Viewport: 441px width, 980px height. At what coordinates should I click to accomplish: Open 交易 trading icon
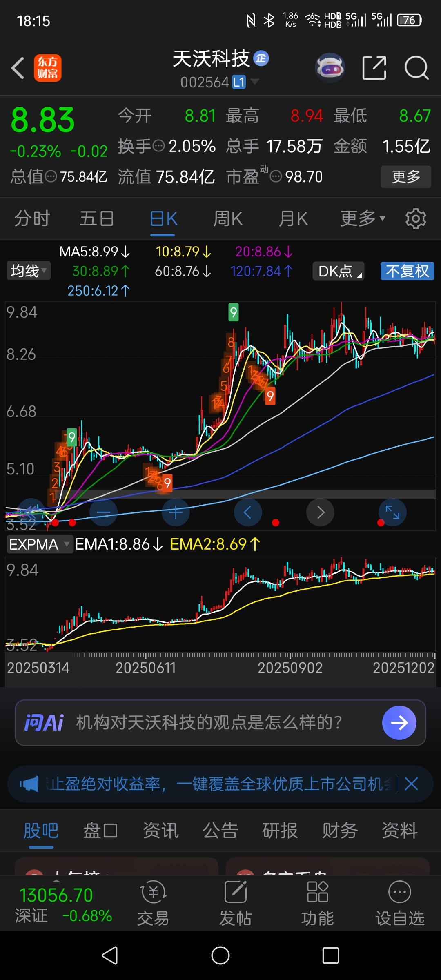coord(153,903)
